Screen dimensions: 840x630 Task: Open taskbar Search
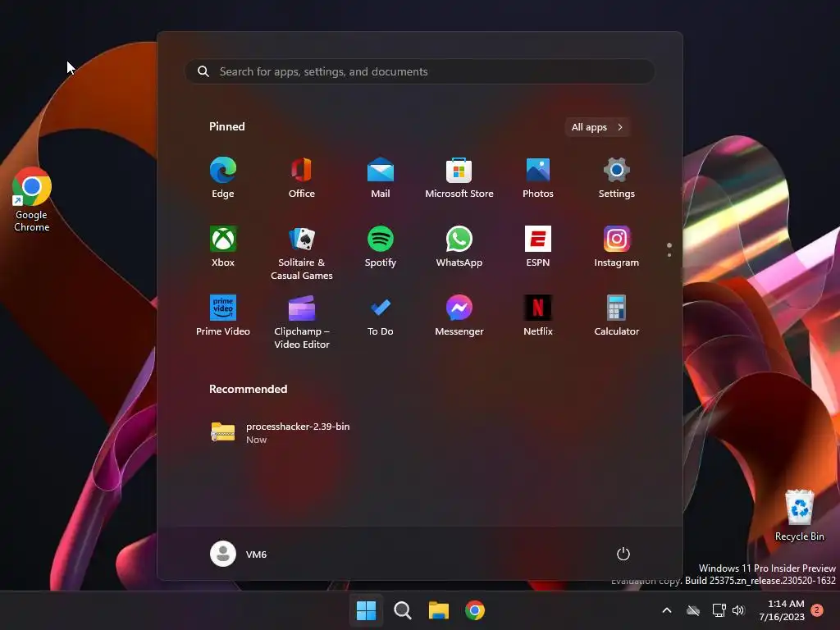(x=402, y=610)
